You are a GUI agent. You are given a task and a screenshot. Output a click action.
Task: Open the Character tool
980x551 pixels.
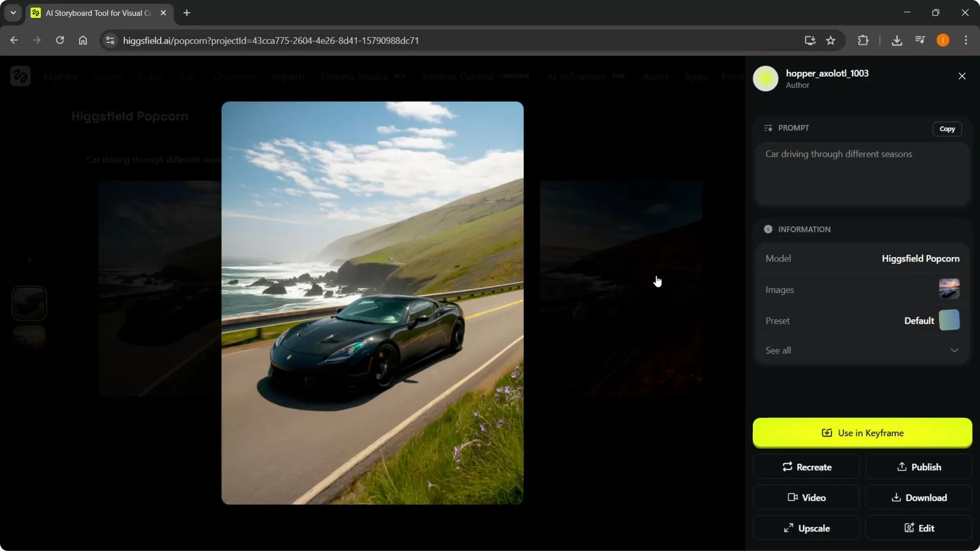234,77
